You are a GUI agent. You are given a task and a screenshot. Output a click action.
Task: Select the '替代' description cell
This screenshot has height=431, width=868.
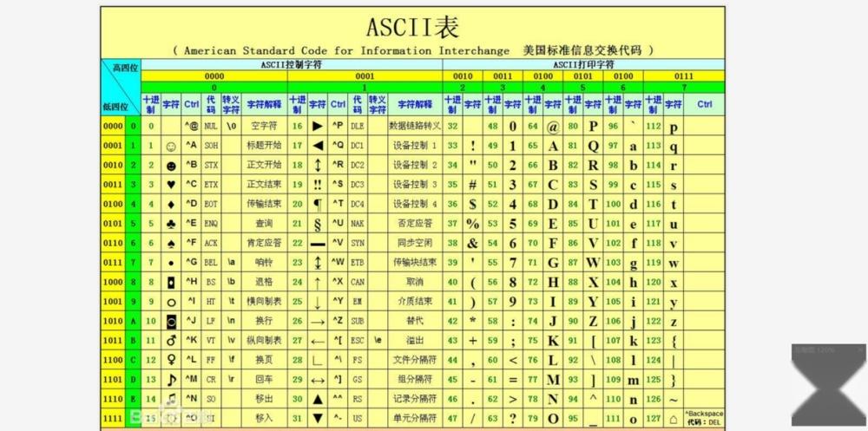coord(415,321)
